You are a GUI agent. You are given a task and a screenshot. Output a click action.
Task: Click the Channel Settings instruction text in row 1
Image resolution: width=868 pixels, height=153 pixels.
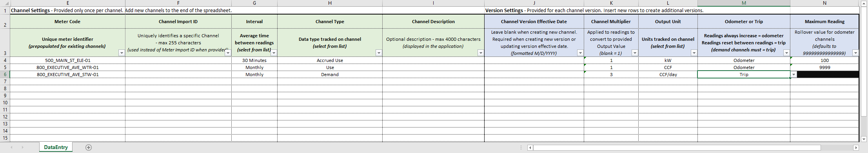click(121, 11)
